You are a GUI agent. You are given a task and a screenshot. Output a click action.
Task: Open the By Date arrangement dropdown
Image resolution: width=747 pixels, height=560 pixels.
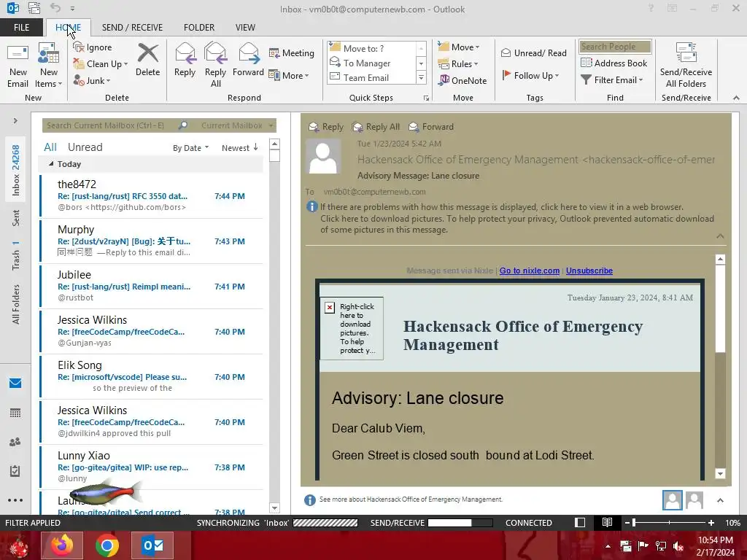(x=190, y=147)
